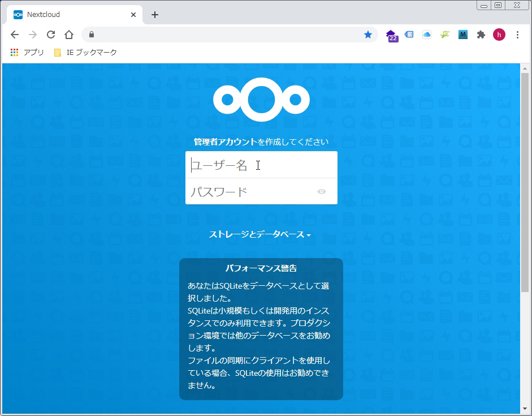Toggle the bookmark star icon

[x=368, y=35]
